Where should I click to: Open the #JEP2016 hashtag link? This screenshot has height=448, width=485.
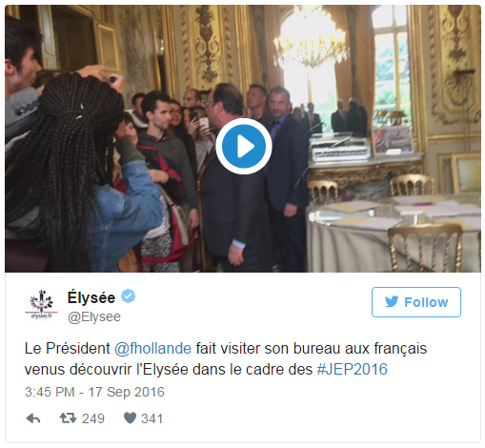click(x=353, y=369)
